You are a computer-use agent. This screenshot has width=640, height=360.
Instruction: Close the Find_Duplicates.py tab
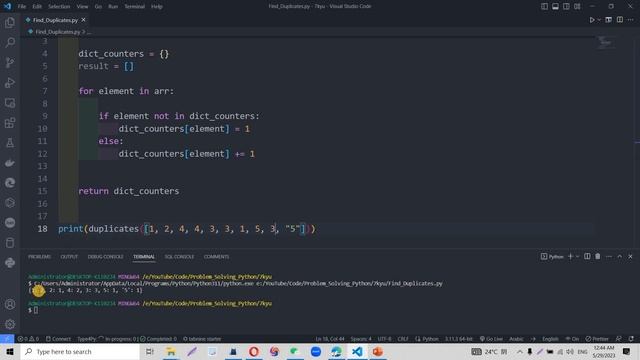[x=83, y=20]
